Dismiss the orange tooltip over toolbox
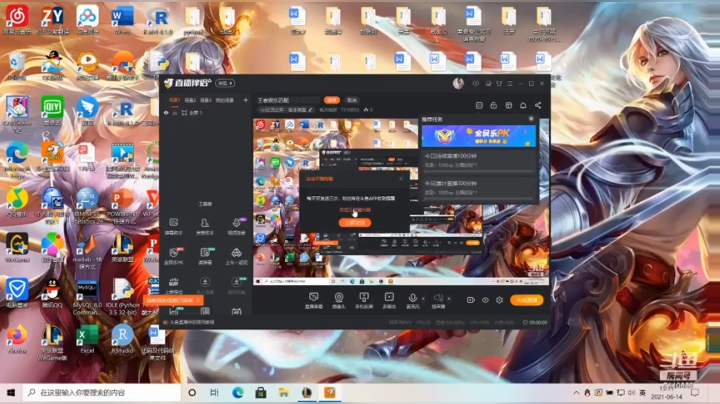 coord(198,300)
